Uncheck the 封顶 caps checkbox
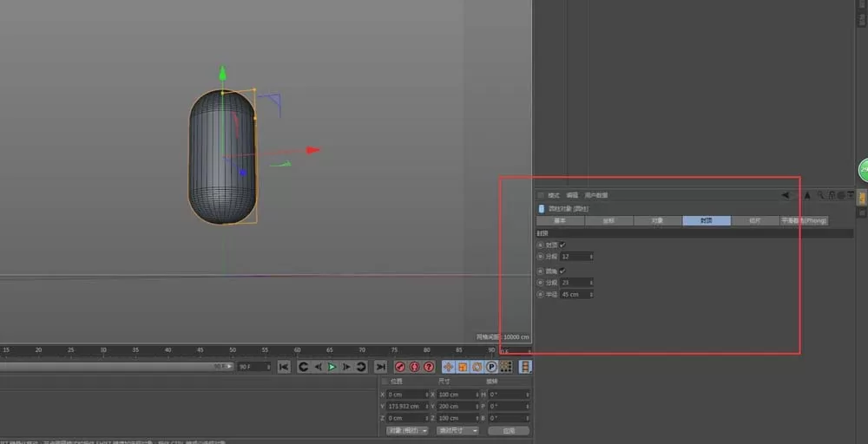 pyautogui.click(x=563, y=245)
